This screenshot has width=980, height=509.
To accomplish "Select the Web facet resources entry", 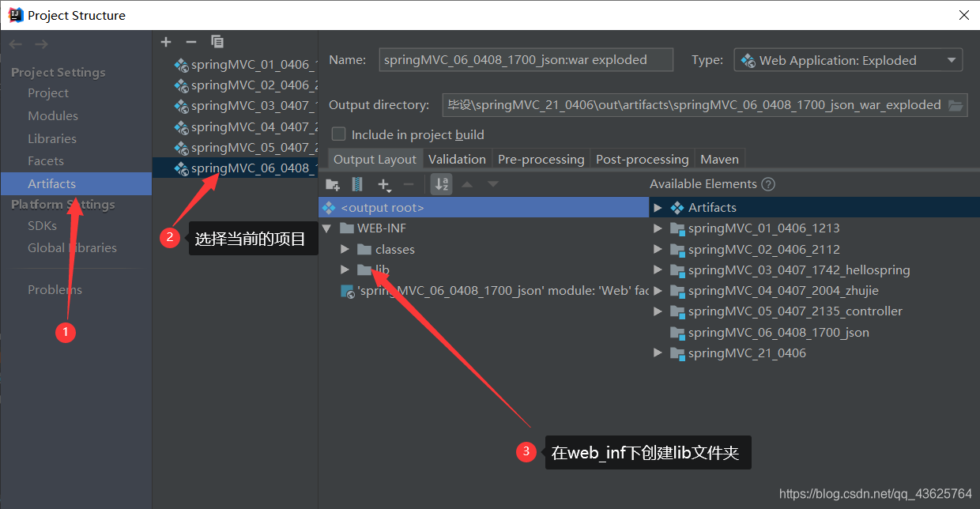I will coord(495,291).
